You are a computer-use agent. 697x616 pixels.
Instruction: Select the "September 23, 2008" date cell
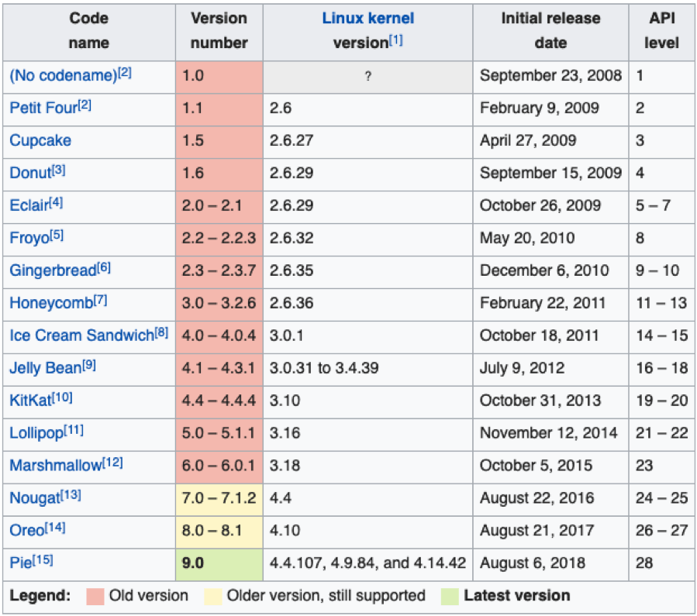pyautogui.click(x=550, y=77)
